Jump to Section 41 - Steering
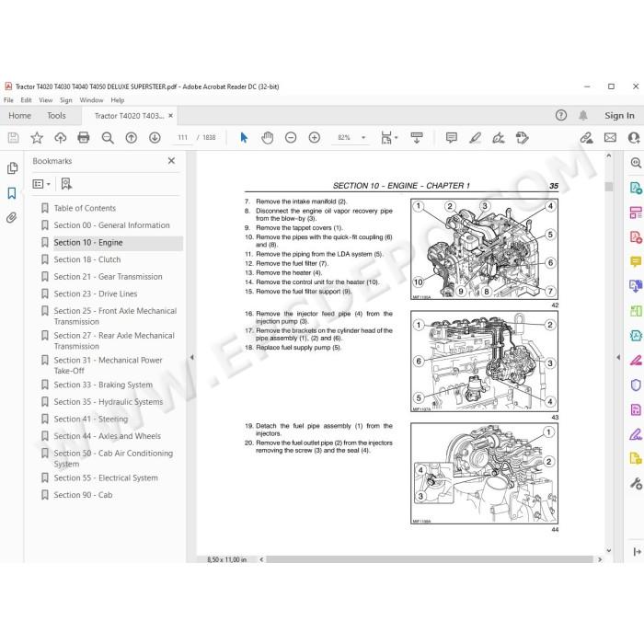644x644 pixels. point(91,419)
